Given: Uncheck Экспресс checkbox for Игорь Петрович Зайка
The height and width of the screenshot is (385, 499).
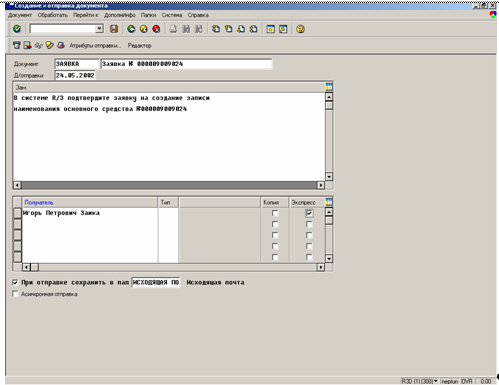Looking at the screenshot, I should (309, 213).
